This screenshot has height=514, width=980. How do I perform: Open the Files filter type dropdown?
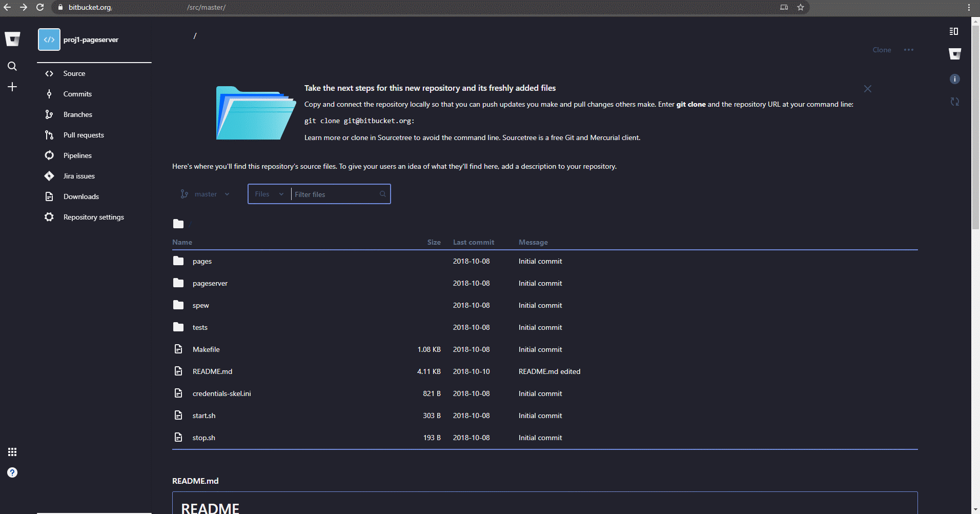(x=268, y=194)
